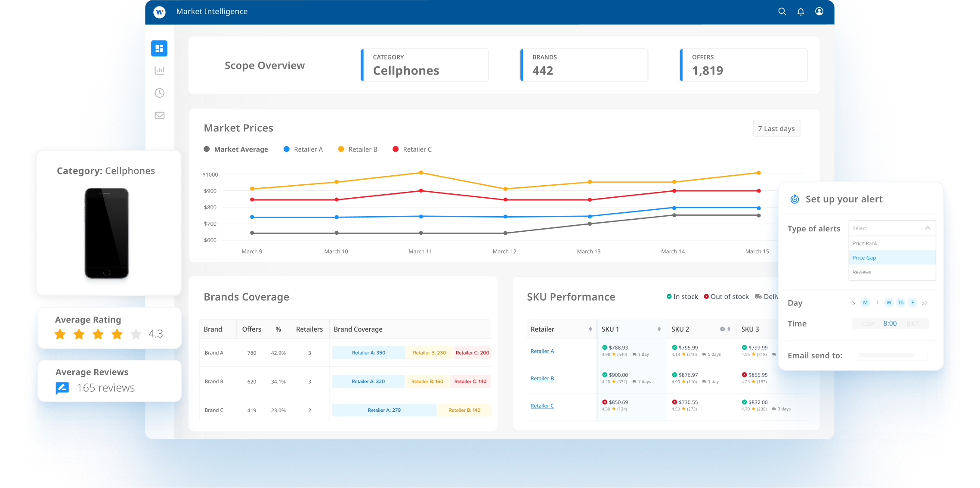
Task: Click the Average Reviews edit icon
Action: point(62,388)
